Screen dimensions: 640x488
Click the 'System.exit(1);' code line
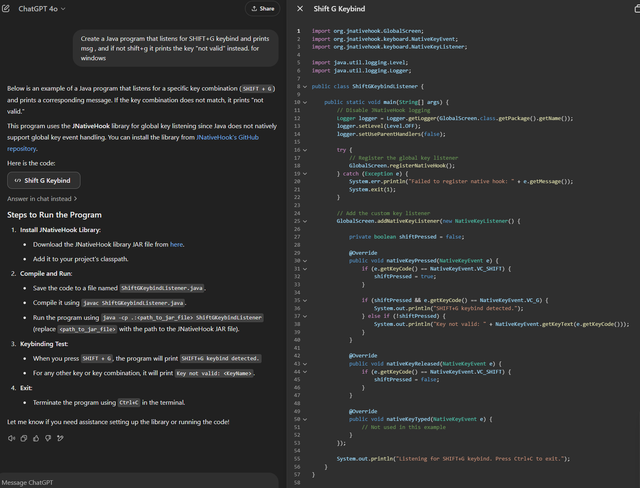point(372,189)
